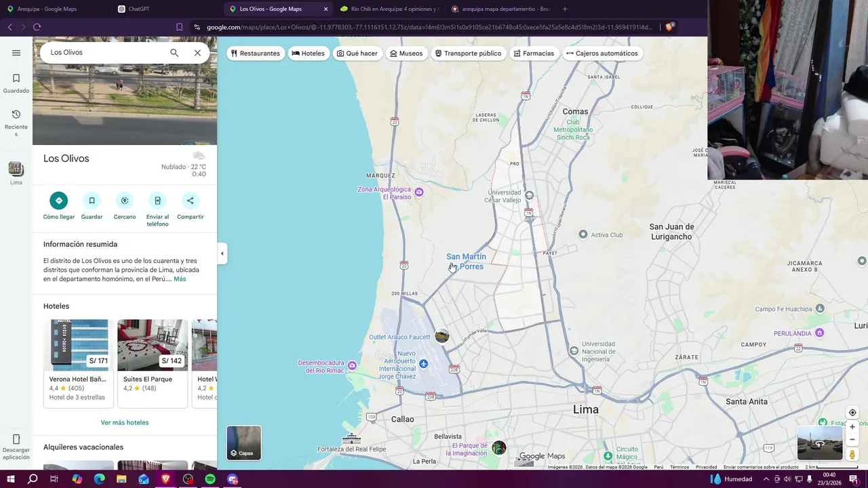Click Desembocadura del Río Rímac marker

pos(352,366)
